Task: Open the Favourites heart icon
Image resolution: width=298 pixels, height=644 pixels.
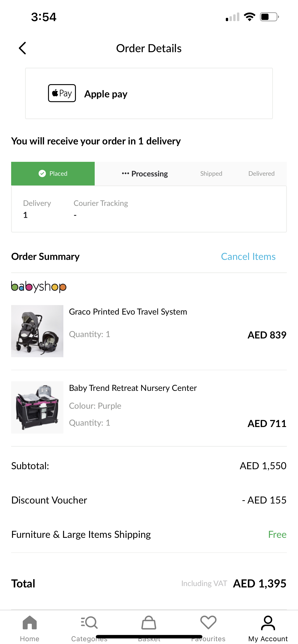Action: tap(208, 622)
